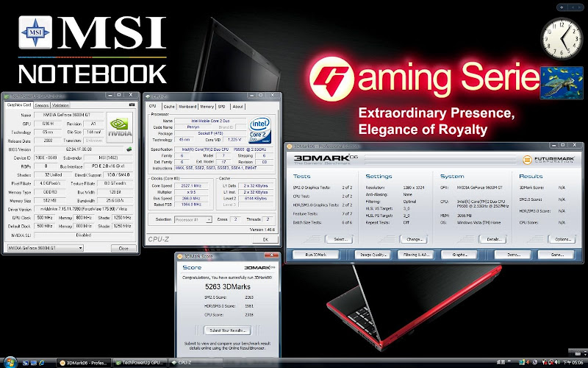
Task: Open Filtering & AA... in 3DMark06
Action: click(415, 255)
